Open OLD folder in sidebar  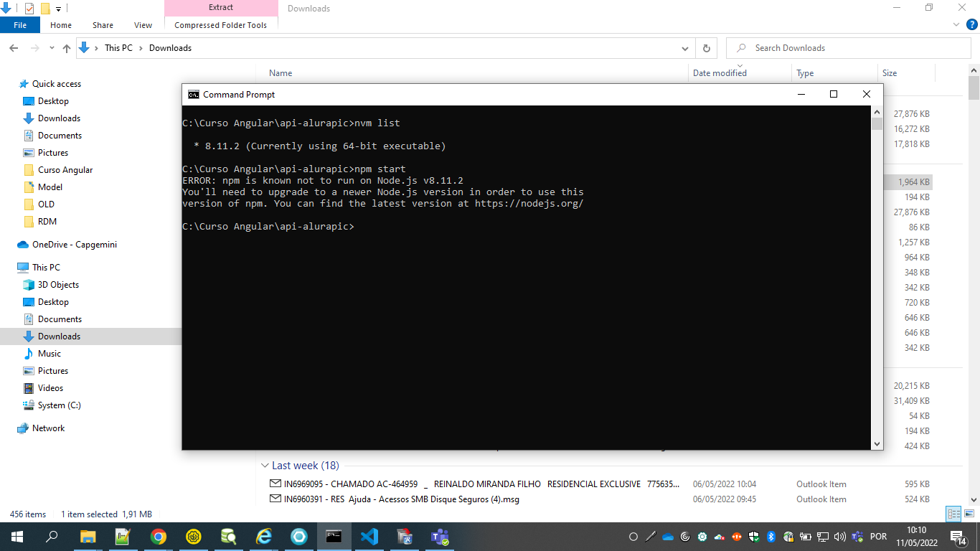click(46, 204)
